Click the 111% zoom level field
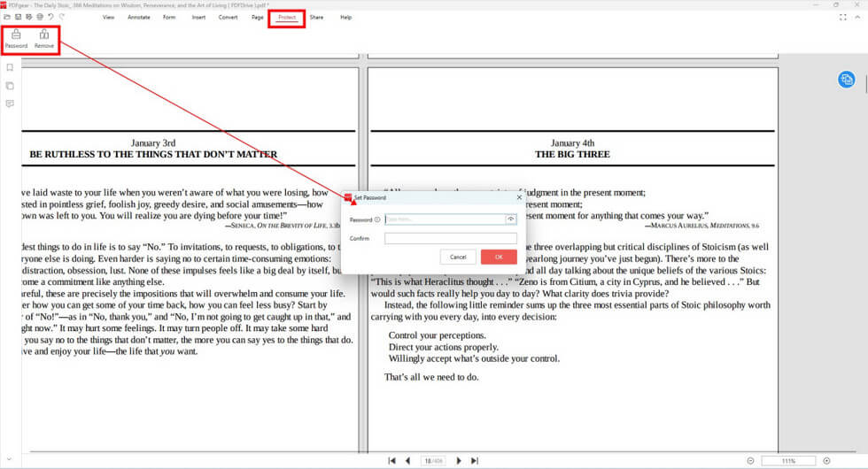868x469 pixels. tap(788, 461)
